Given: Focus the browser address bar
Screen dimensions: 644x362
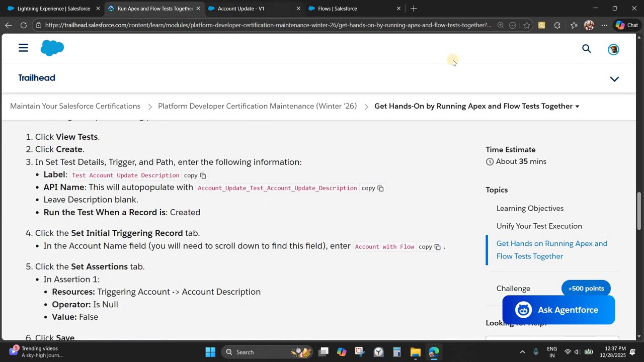Looking at the screenshot, I should pyautogui.click(x=267, y=25).
